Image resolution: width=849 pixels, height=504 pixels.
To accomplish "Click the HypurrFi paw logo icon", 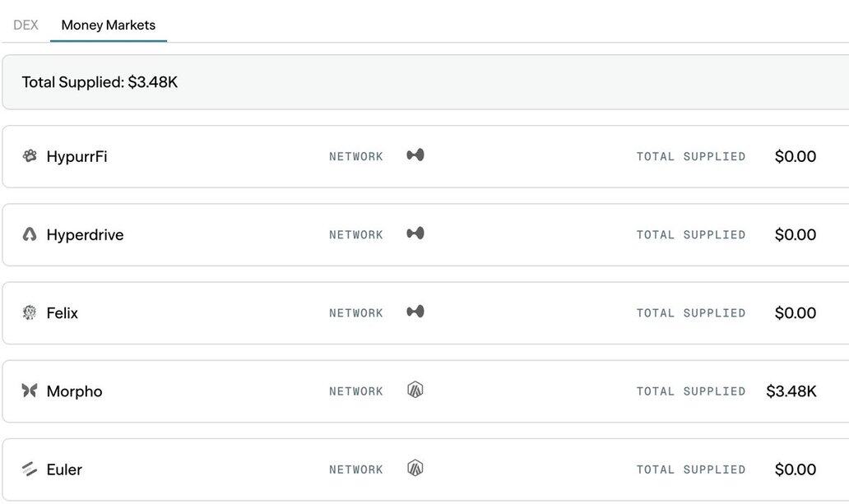I will click(x=30, y=155).
